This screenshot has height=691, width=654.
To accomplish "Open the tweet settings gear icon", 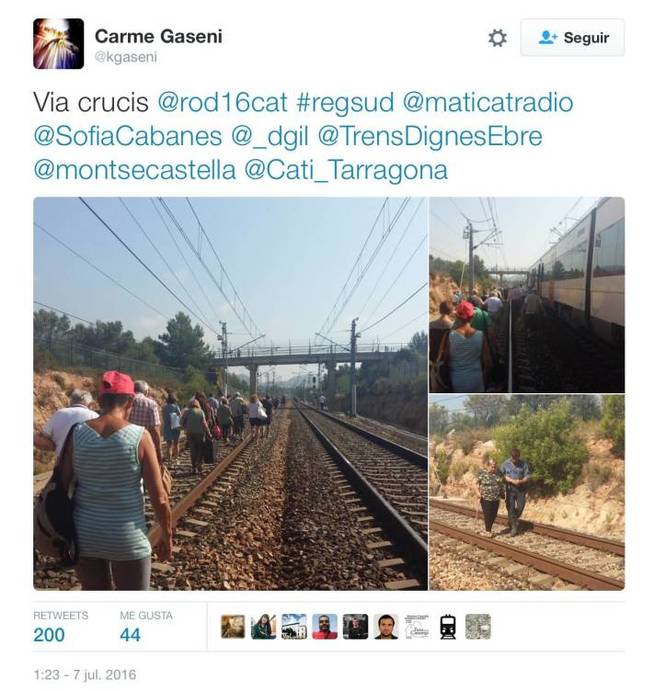I will (498, 38).
